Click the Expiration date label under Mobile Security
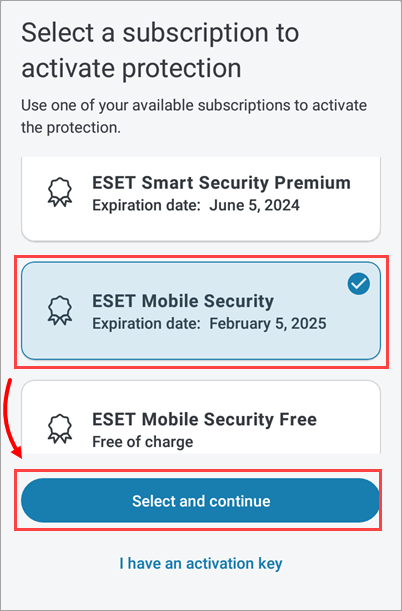402x611 pixels. click(x=147, y=324)
